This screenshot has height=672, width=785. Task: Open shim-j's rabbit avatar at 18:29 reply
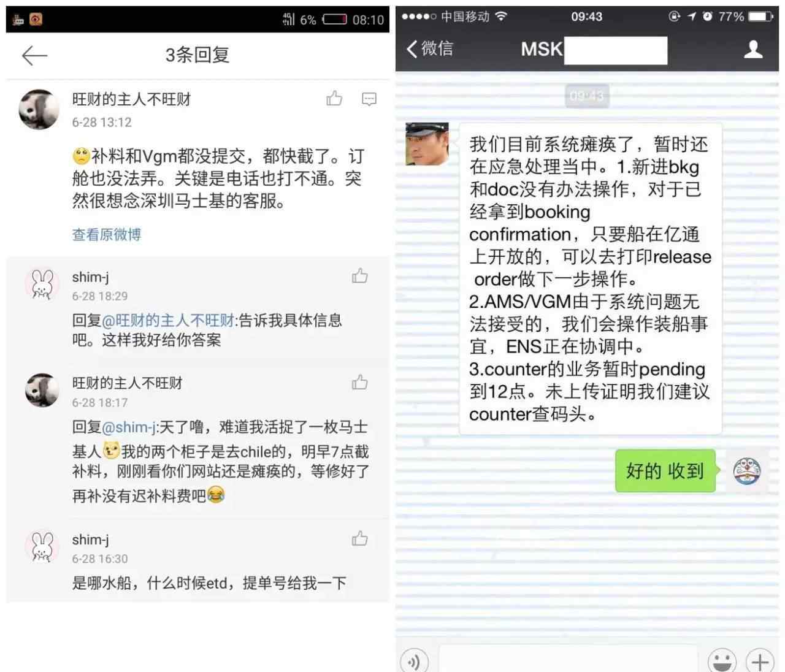pos(42,284)
